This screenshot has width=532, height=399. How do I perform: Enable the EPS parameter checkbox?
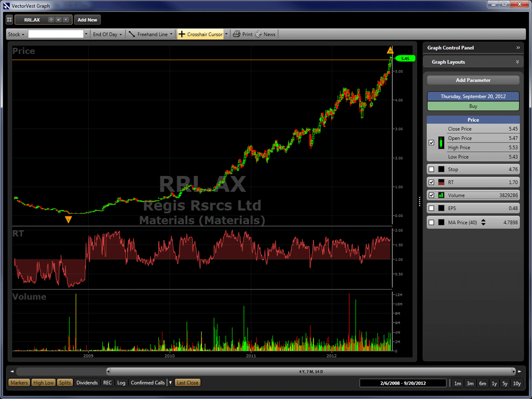431,209
